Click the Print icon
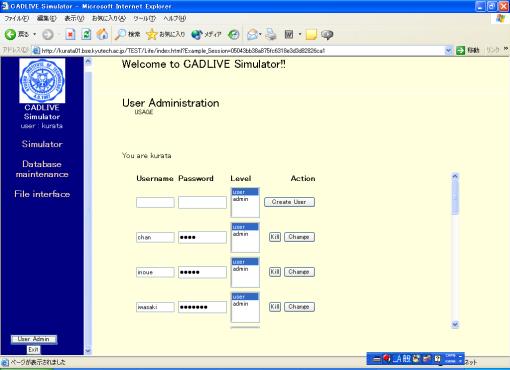 [271, 34]
